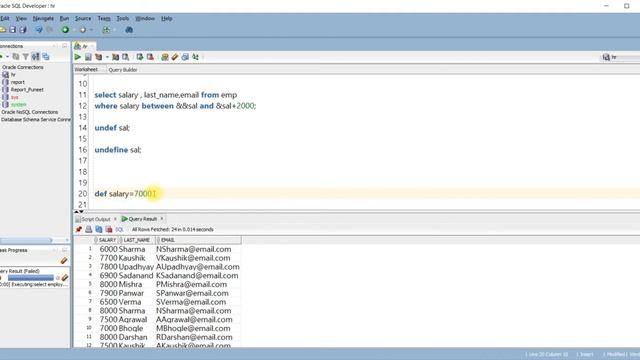Click the Save All icon

(x=23, y=30)
